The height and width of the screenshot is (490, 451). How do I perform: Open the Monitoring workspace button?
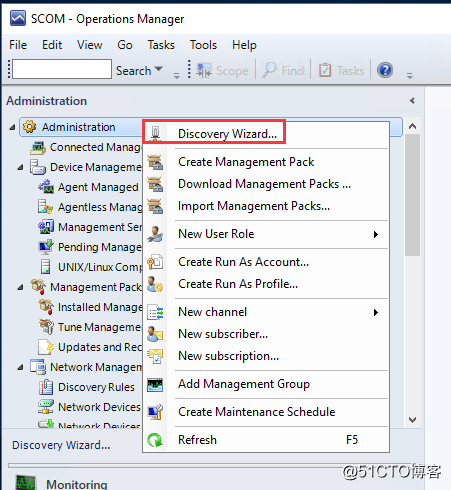pos(213,483)
